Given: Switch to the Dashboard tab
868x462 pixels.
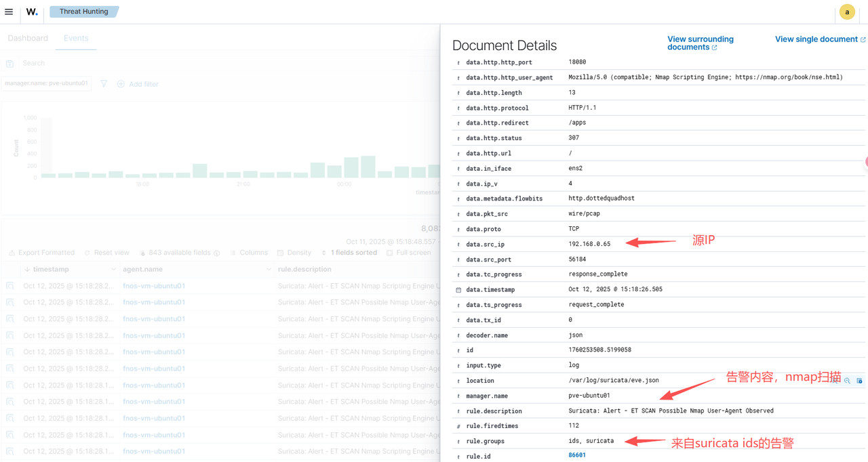Looking at the screenshot, I should [28, 39].
